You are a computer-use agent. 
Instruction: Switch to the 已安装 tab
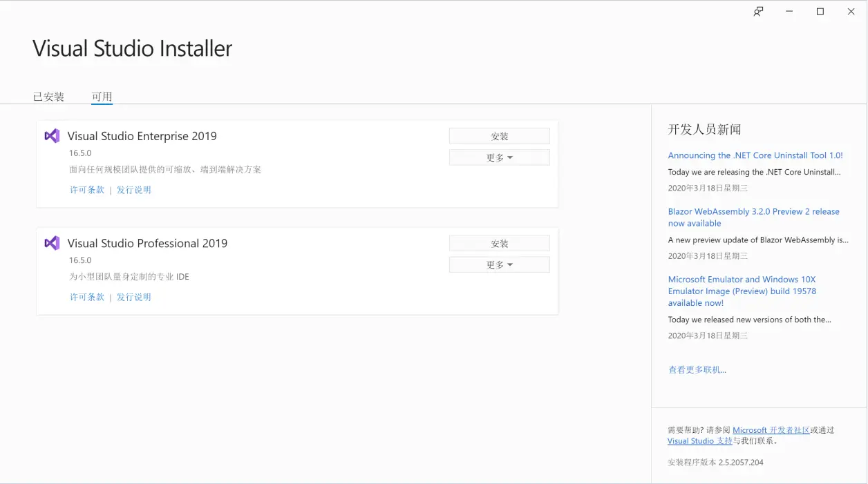click(x=48, y=97)
